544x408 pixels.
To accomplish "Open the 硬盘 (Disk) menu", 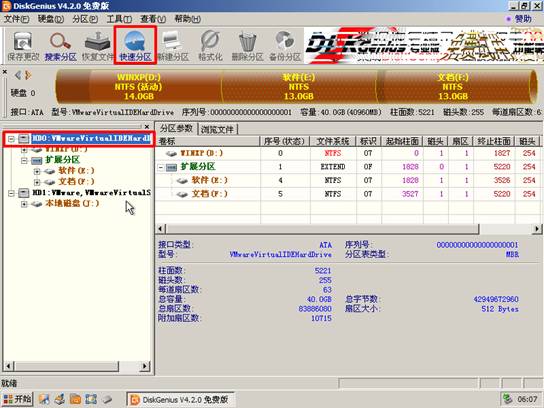I will (51, 19).
